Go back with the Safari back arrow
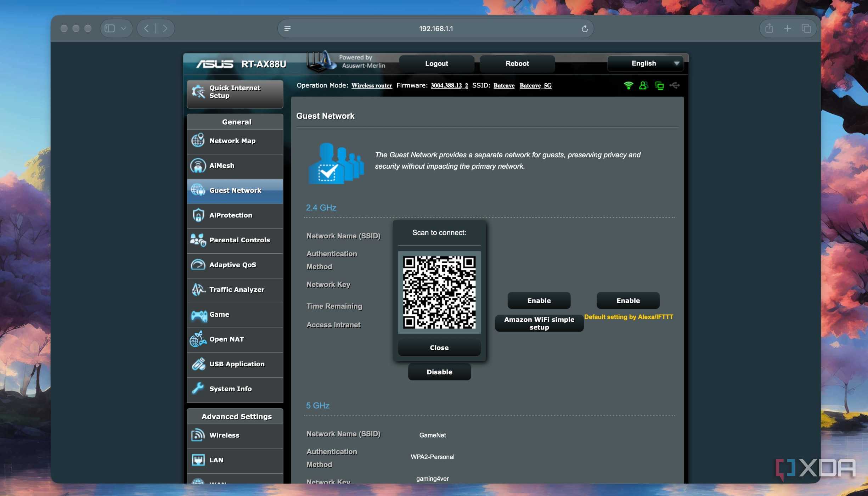Viewport: 868px width, 496px height. (146, 28)
